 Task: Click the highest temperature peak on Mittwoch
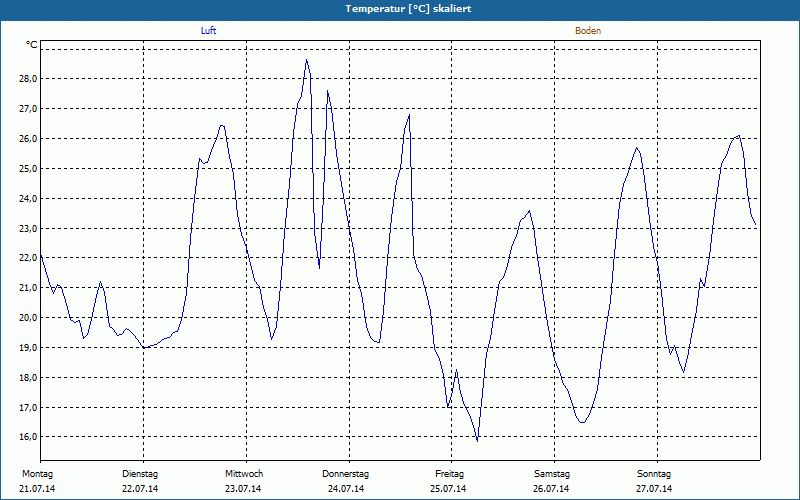(x=306, y=60)
